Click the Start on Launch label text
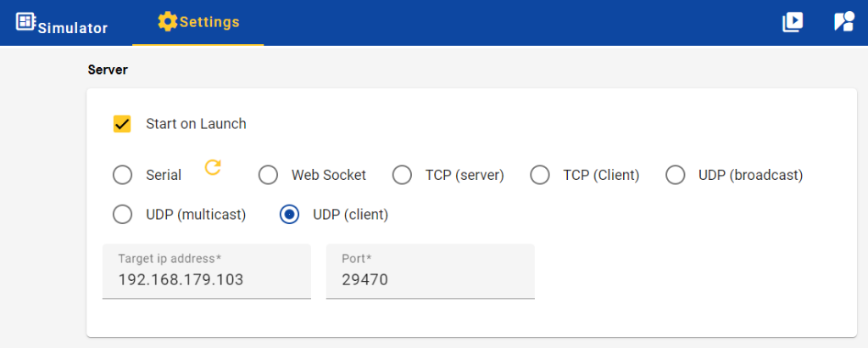This screenshot has height=348, width=868. tap(196, 124)
